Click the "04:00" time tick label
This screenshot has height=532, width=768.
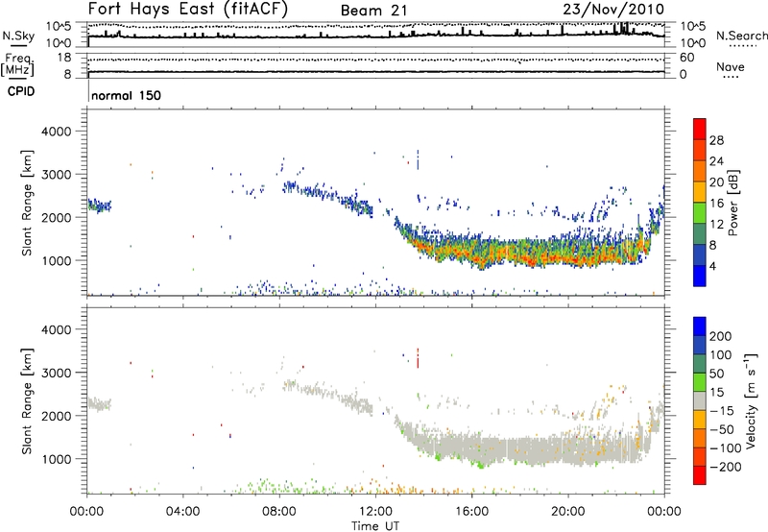coord(182,512)
